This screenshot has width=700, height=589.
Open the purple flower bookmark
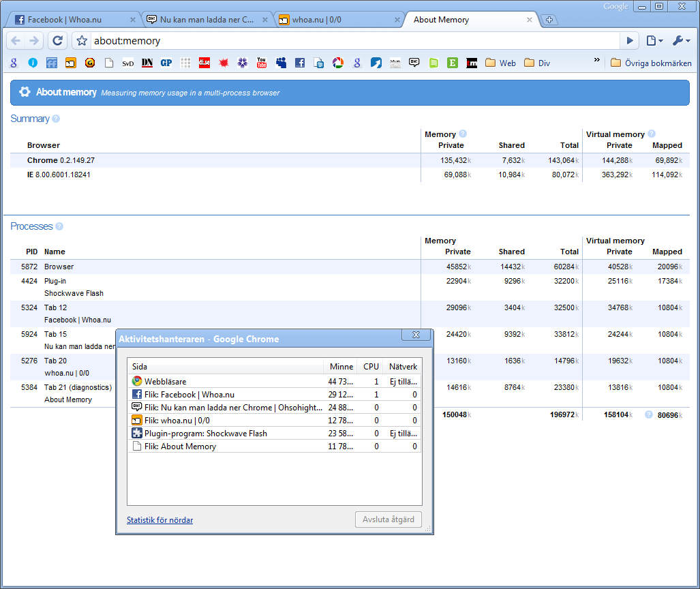click(x=243, y=63)
